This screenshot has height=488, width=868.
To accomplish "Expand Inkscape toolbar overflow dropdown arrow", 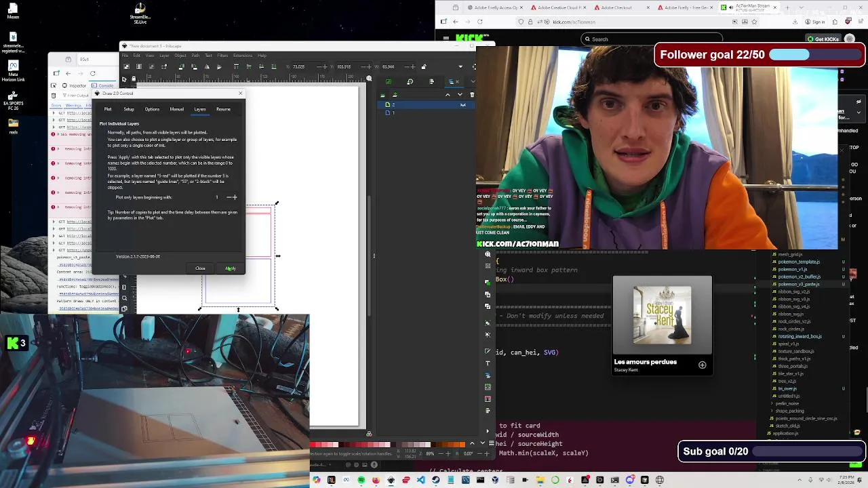I will click(x=460, y=67).
